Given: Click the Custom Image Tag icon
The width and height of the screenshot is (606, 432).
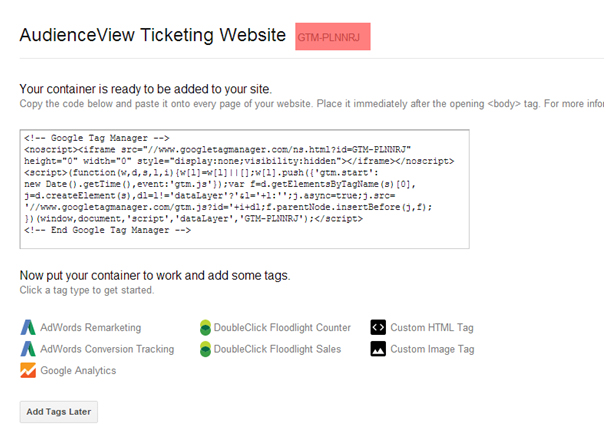Looking at the screenshot, I should point(378,349).
